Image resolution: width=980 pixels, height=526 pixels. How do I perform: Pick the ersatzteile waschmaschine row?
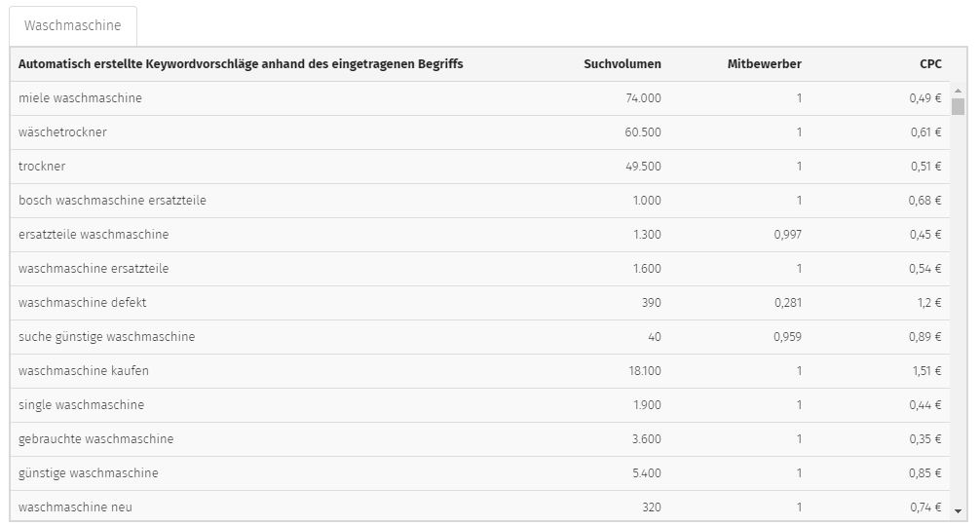click(480, 234)
